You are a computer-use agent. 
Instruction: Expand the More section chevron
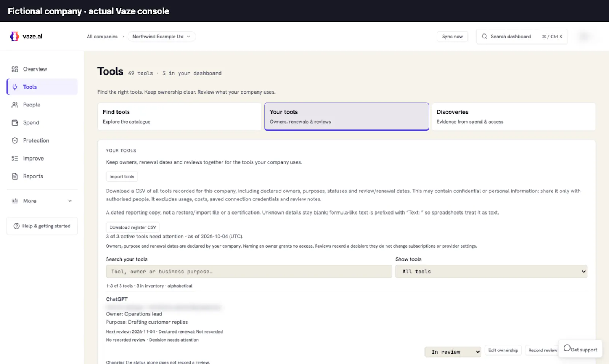(x=70, y=201)
